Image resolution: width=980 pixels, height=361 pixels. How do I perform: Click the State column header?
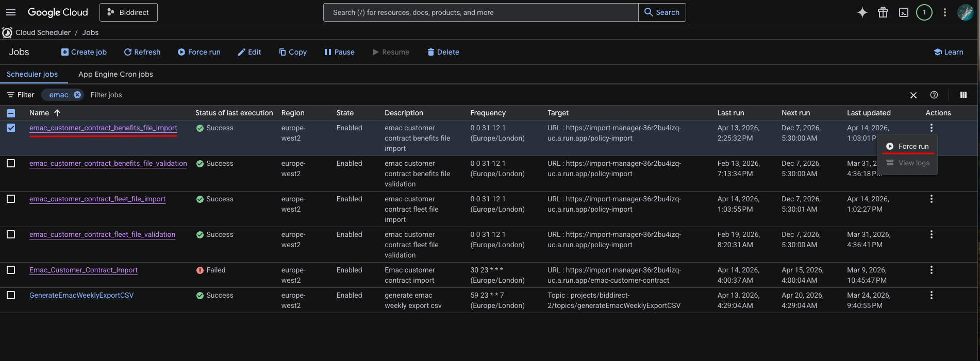tap(345, 113)
